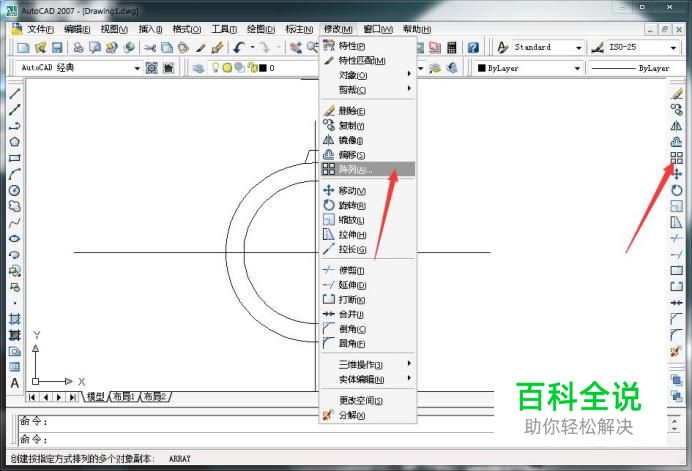Image resolution: width=692 pixels, height=471 pixels.
Task: Click the Offset icon in right toolbar
Action: click(676, 142)
